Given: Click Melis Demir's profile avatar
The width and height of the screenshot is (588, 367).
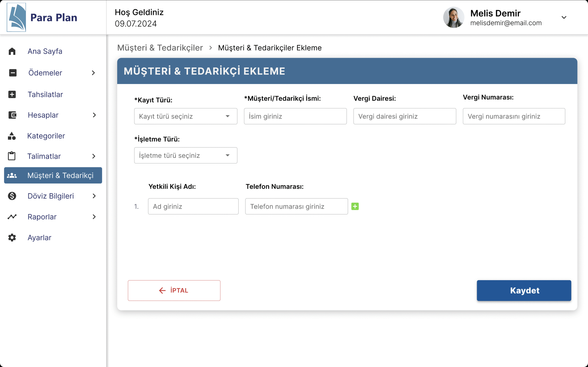Looking at the screenshot, I should pyautogui.click(x=453, y=17).
